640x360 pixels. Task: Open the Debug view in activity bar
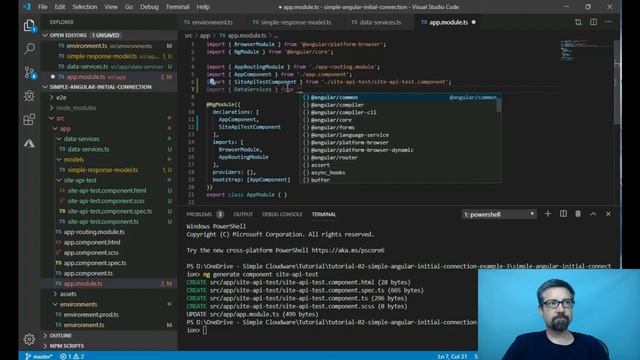(x=29, y=96)
